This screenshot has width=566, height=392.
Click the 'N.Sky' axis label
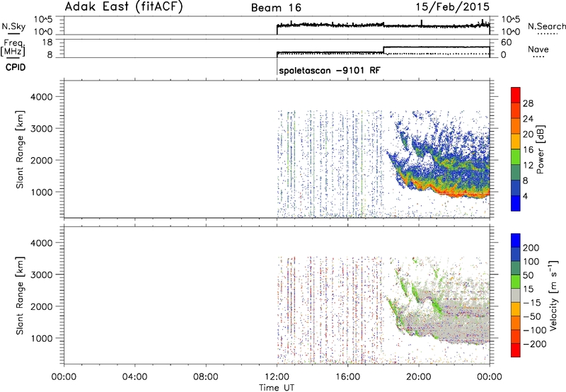[x=13, y=26]
